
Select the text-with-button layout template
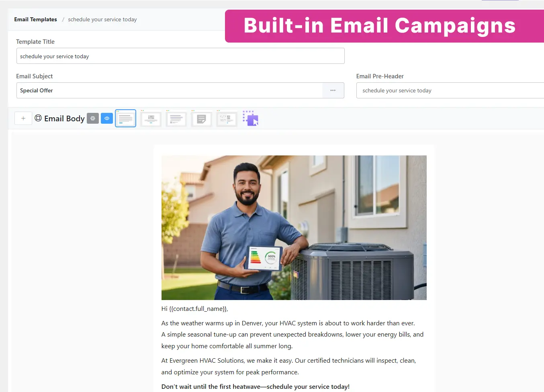(126, 118)
